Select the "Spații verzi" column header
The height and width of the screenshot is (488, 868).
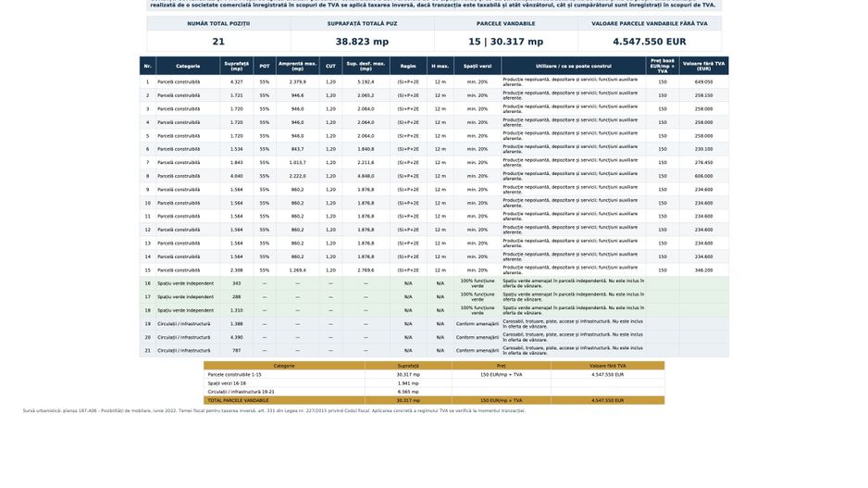(477, 66)
